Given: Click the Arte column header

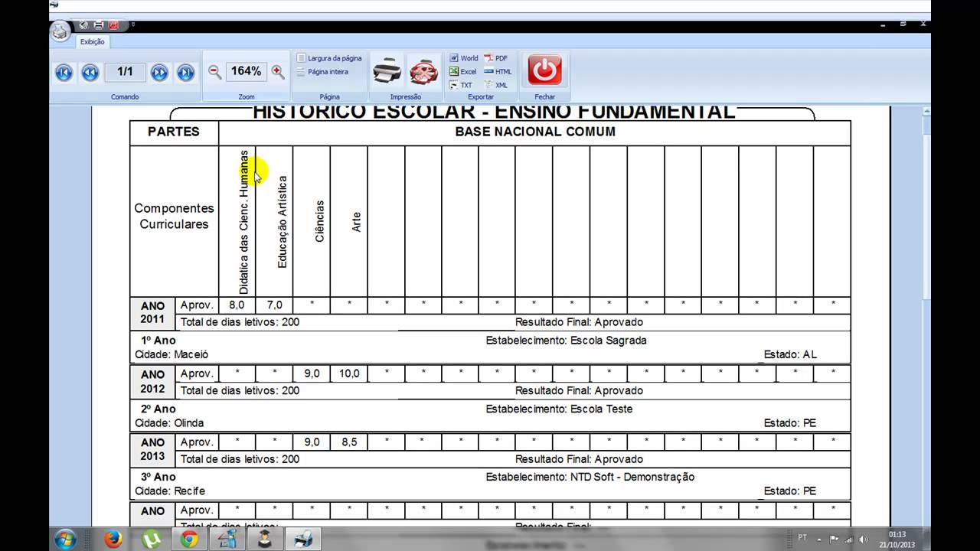Looking at the screenshot, I should pos(349,221).
